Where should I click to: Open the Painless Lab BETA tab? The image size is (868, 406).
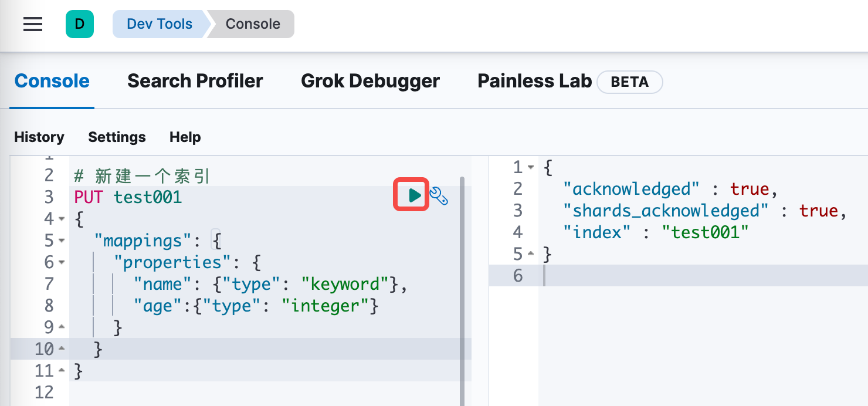pyautogui.click(x=534, y=81)
